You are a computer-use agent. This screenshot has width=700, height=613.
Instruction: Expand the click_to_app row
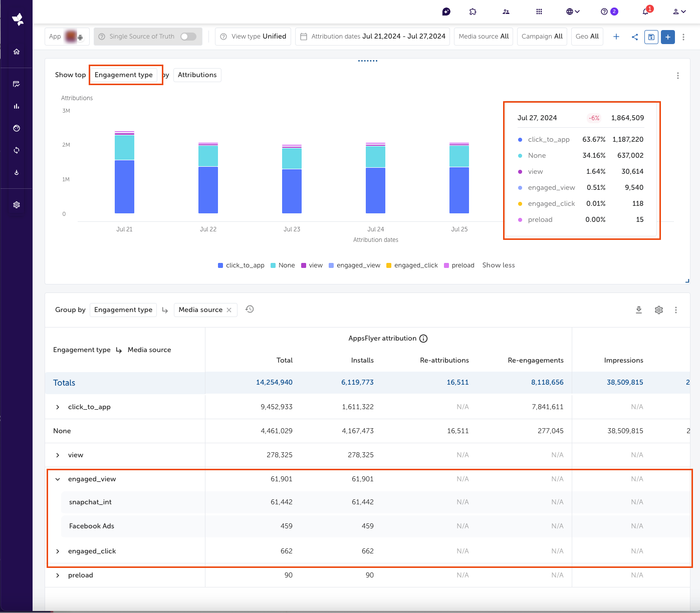58,407
